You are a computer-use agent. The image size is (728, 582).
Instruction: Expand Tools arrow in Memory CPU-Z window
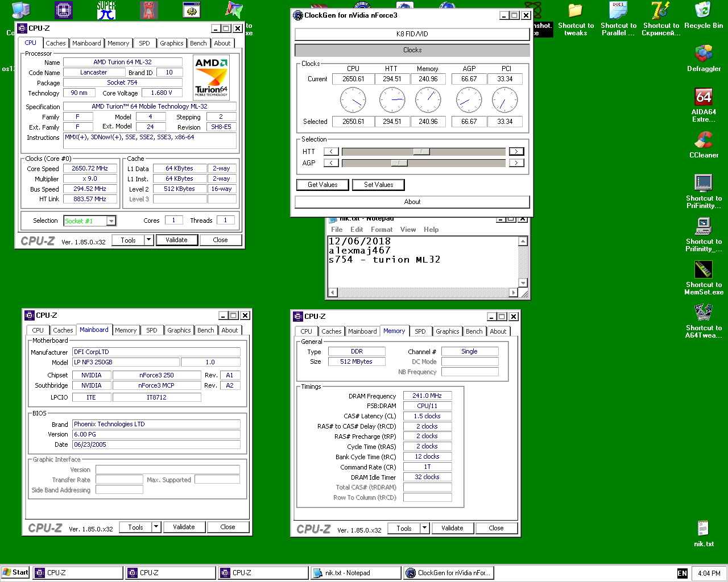click(x=425, y=528)
